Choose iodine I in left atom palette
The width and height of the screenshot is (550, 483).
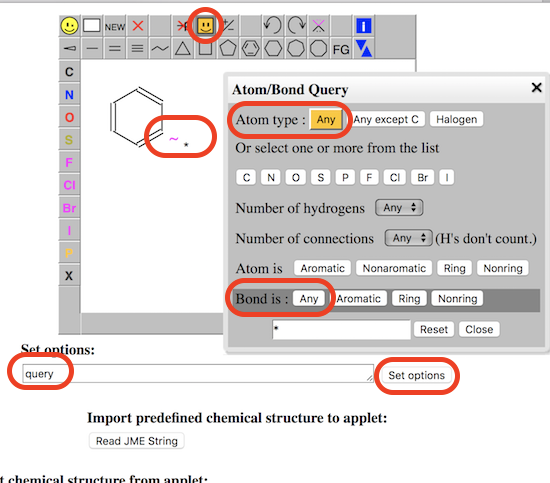(69, 230)
